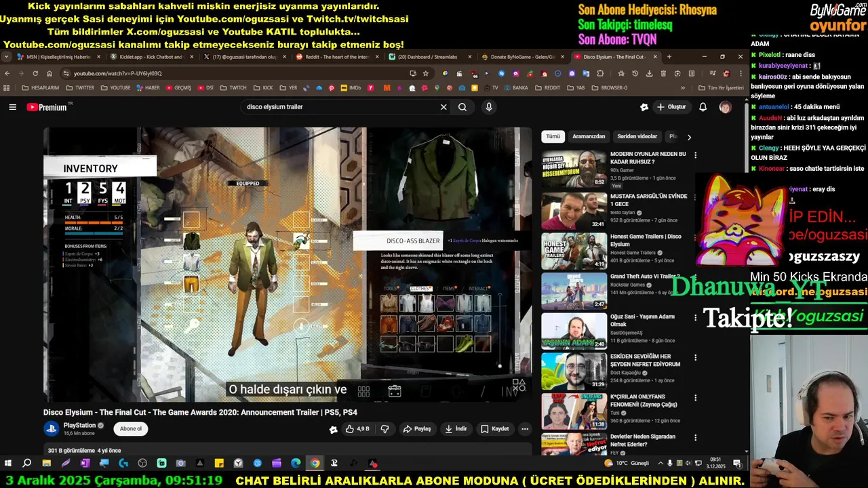Reload the page in Chrome
This screenshot has height=488, width=868.
coord(35,73)
